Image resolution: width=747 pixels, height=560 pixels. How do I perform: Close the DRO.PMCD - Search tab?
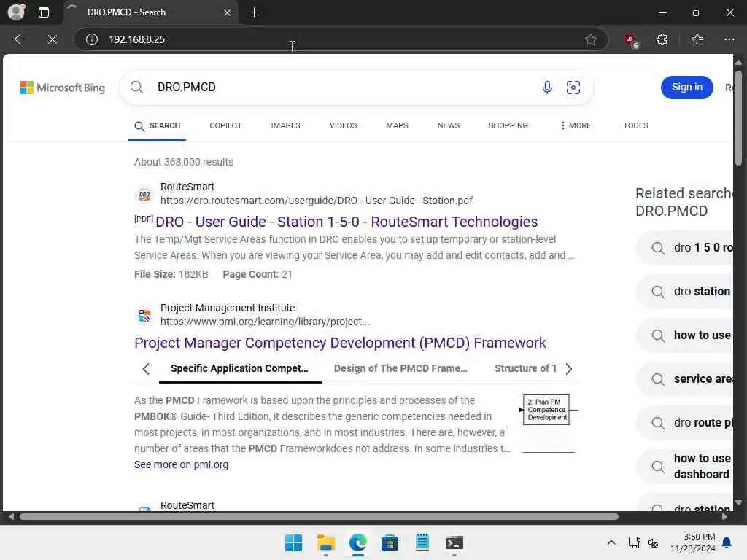coord(228,13)
